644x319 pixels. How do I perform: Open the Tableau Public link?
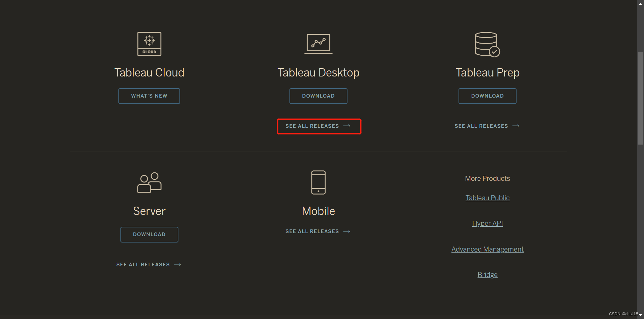487,198
